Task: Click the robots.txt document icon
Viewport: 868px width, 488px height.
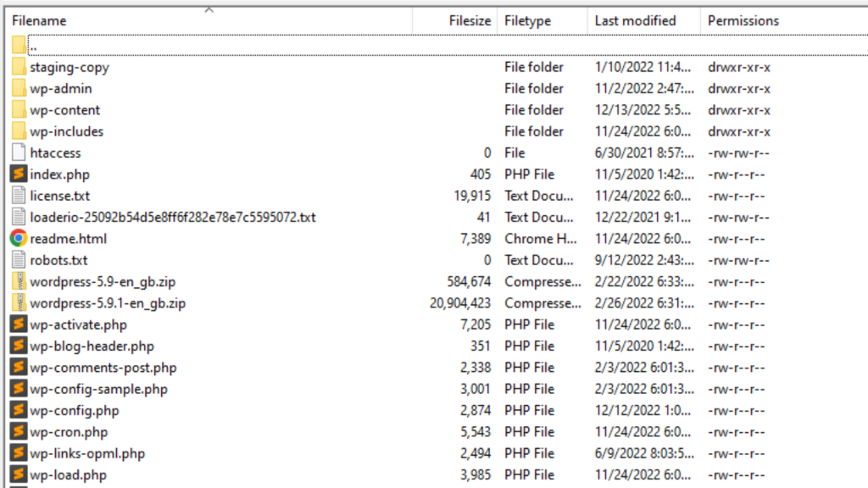Action: 19,260
